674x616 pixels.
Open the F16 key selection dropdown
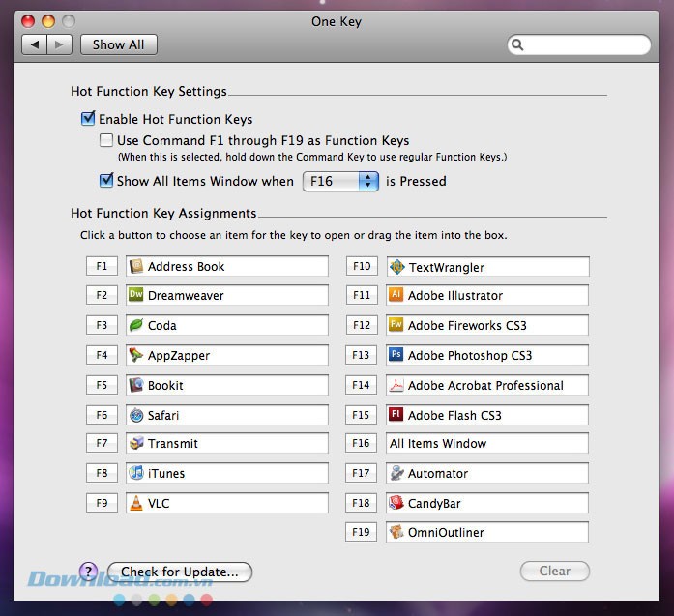click(340, 181)
